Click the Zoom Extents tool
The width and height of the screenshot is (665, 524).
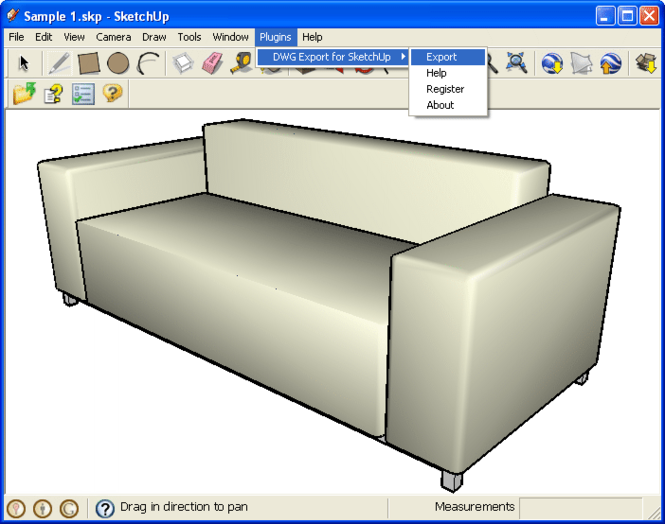coord(517,63)
